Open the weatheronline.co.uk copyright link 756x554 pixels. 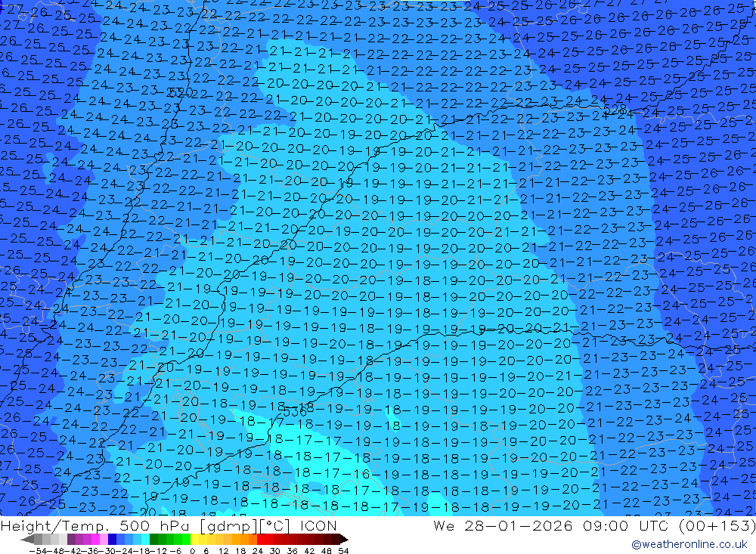[x=689, y=544]
